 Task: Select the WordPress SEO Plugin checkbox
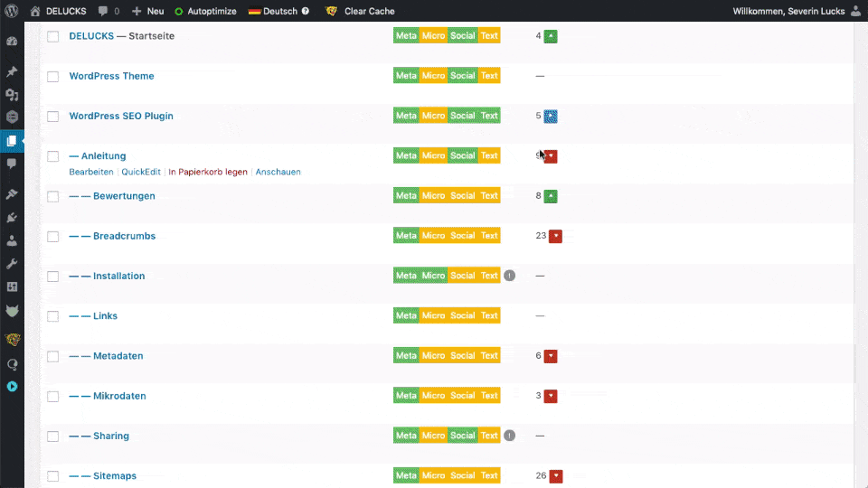52,117
